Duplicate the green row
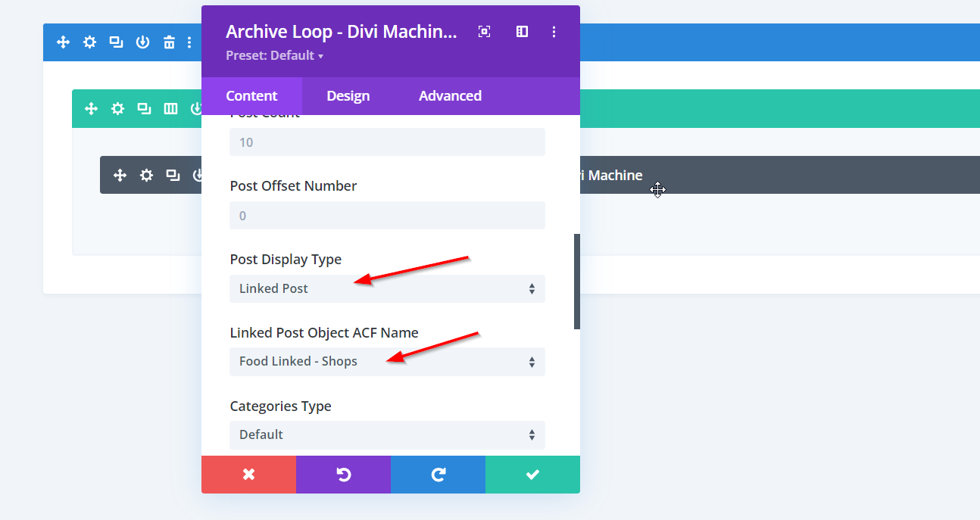 point(144,109)
